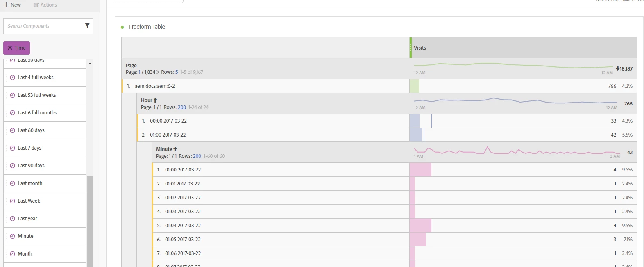The height and width of the screenshot is (267, 644).
Task: Click the 5.5% value in 01:00 hour row
Action: 627,135
